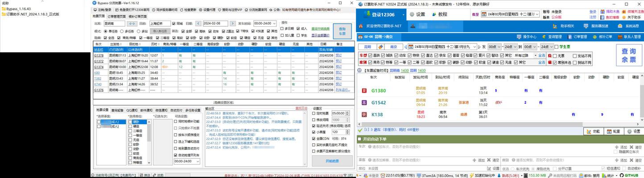Open 免登录打开12306官网 in Bypass toolbar
This screenshot has width=644, height=178.
point(132,9)
